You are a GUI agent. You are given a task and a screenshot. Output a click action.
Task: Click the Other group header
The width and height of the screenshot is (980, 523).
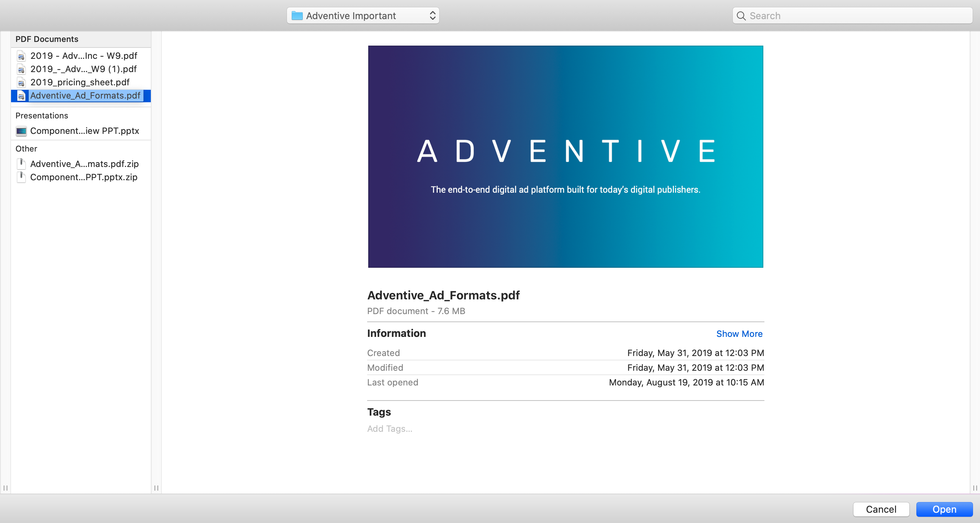pyautogui.click(x=26, y=149)
